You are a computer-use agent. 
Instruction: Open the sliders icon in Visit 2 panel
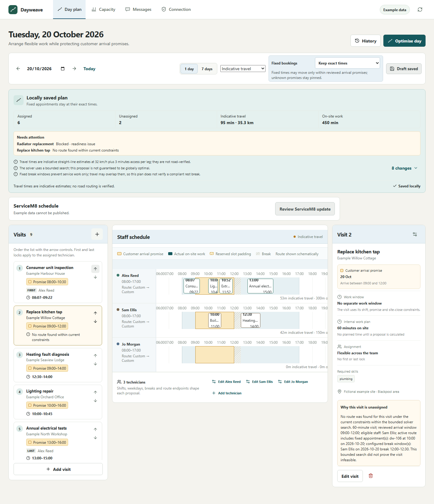point(415,234)
